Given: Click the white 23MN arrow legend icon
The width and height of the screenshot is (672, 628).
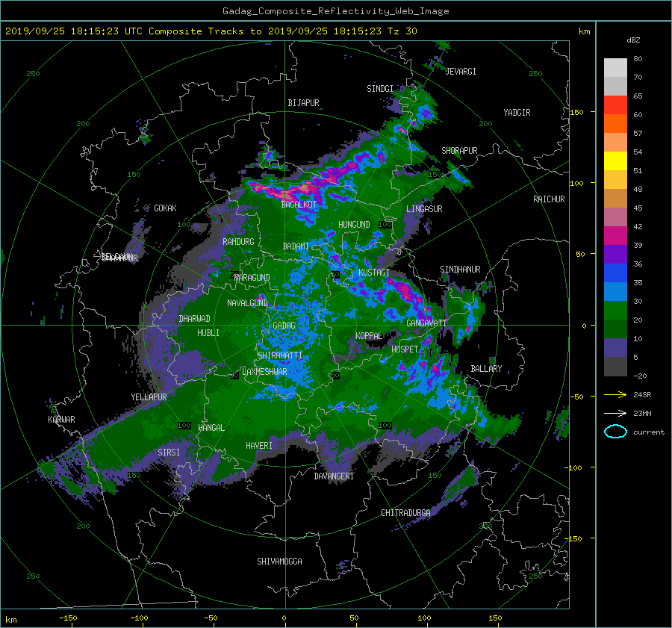Looking at the screenshot, I should point(615,413).
